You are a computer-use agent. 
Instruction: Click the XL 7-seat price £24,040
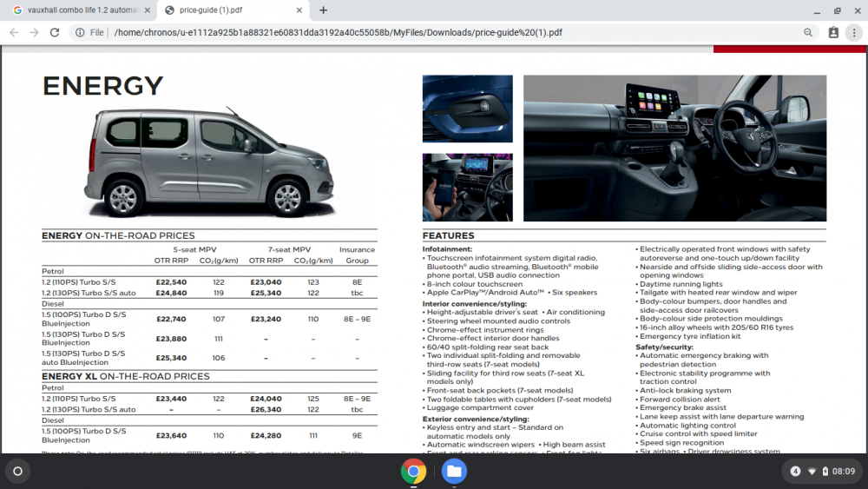[x=266, y=399]
